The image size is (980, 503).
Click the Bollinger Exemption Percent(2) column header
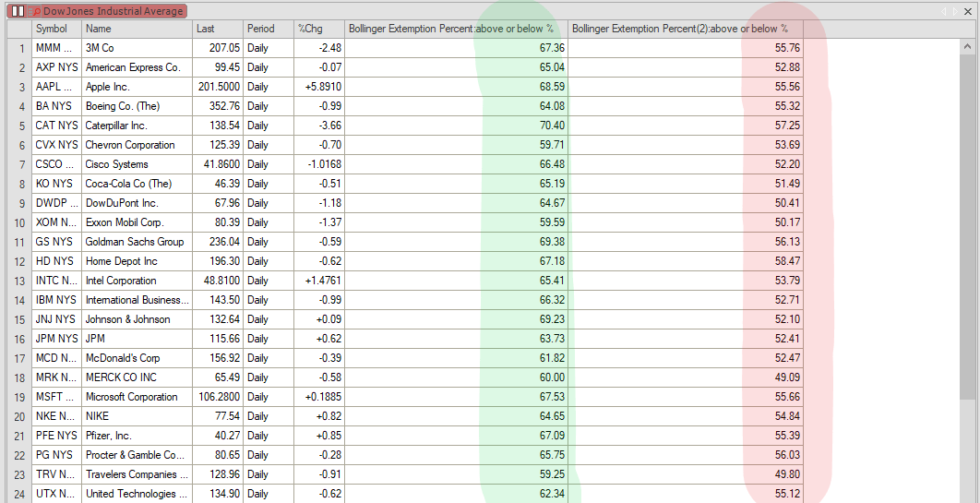[x=686, y=28]
